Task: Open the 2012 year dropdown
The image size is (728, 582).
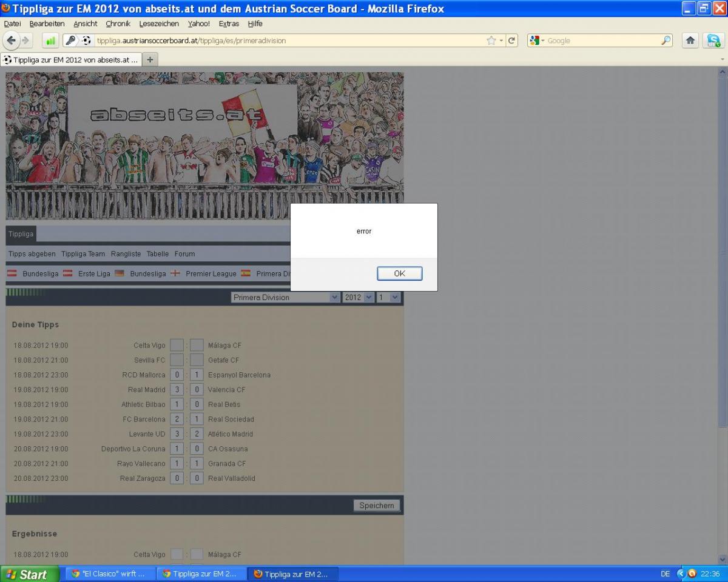Action: point(358,297)
